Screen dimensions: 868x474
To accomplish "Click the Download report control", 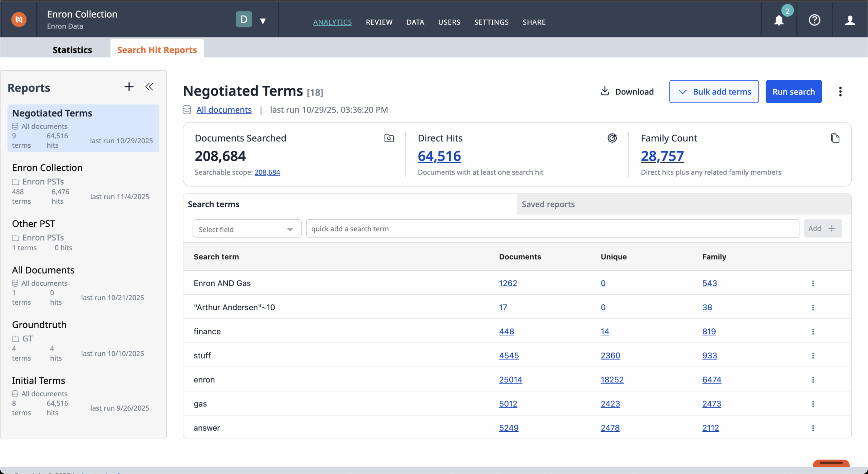I will point(627,91).
